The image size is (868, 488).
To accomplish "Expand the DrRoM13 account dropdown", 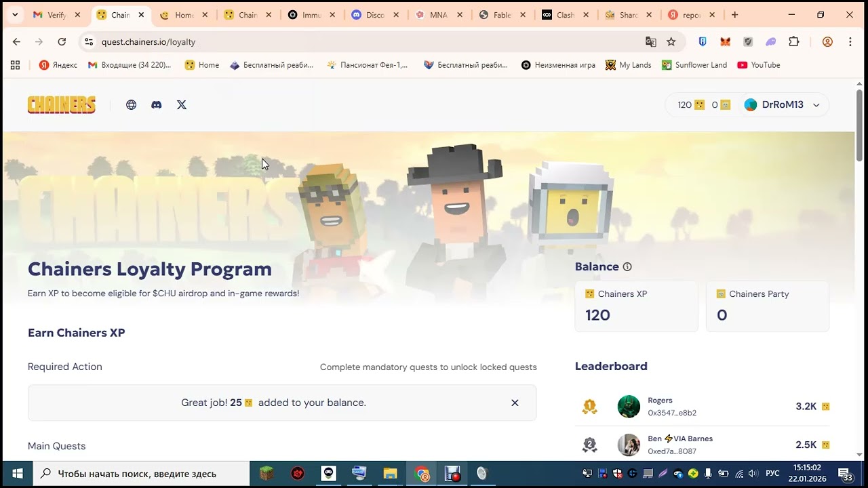I will click(816, 105).
